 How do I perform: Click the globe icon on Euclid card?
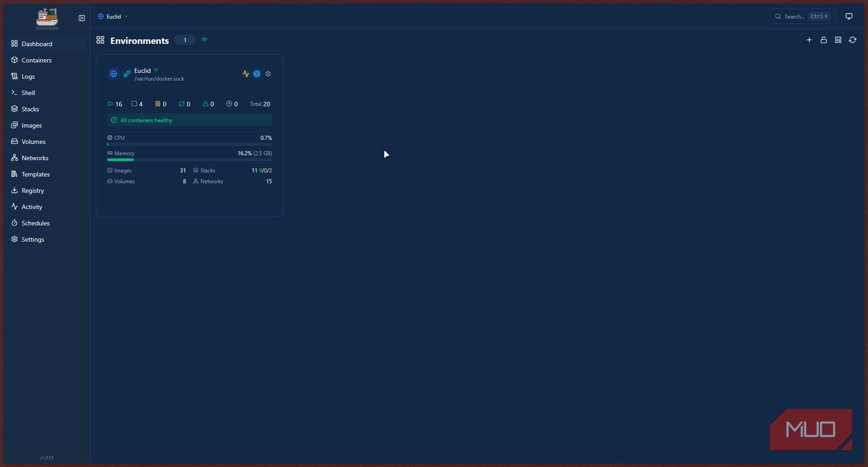113,74
